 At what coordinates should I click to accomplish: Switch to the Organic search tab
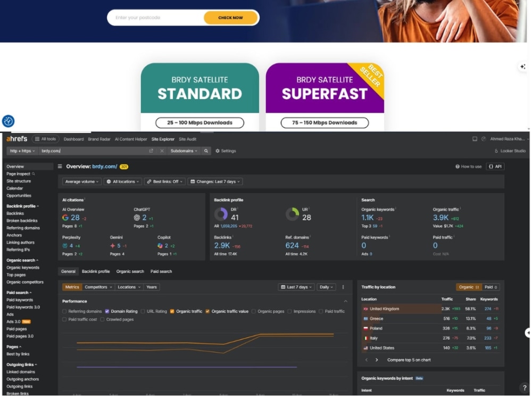pyautogui.click(x=130, y=271)
